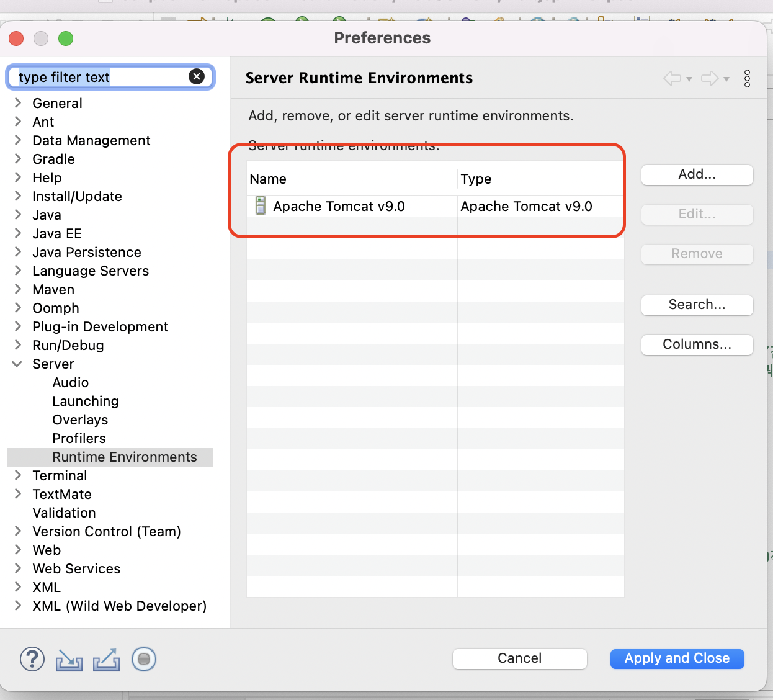
Task: Click the import preferences icon
Action: click(x=69, y=660)
